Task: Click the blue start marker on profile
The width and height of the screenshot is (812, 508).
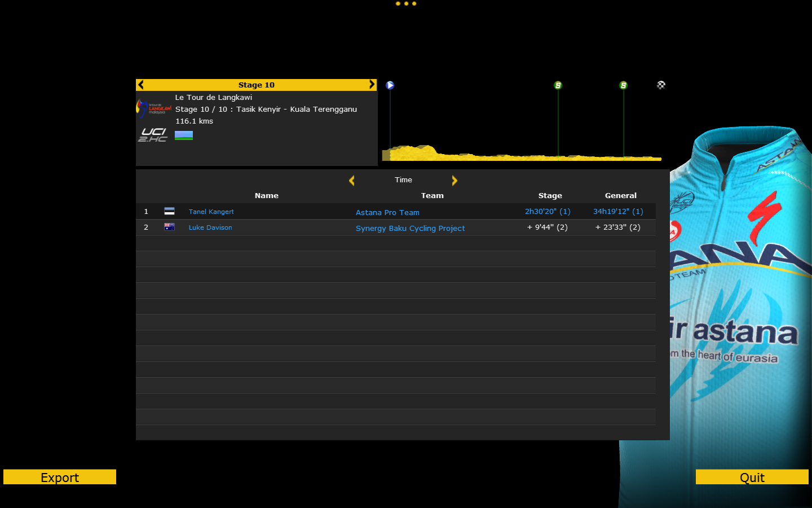Action: 390,85
